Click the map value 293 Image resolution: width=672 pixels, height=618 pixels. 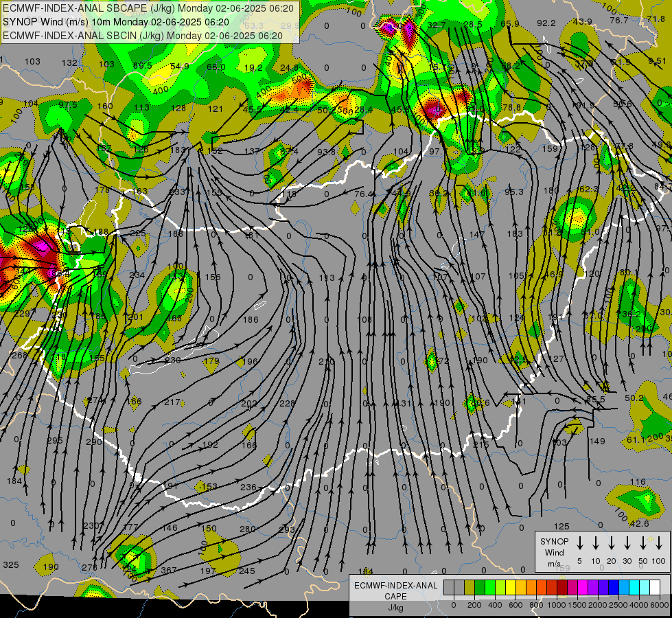coord(287,529)
